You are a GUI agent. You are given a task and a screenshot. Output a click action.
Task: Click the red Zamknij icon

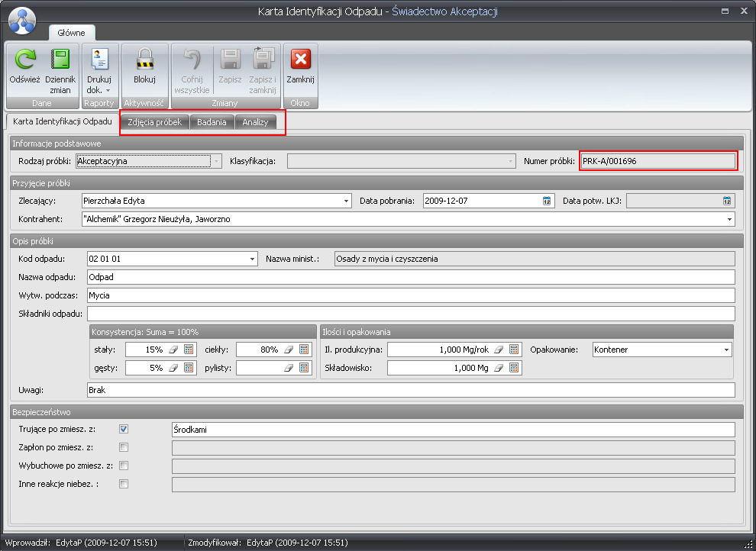pos(300,60)
